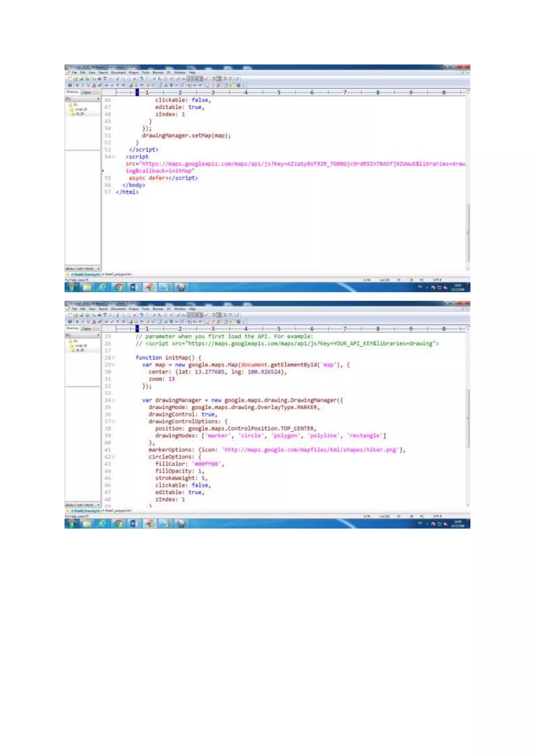Click font color A icon in upper editor toolbar
Screen dimensions: 535x756
pos(94,85)
